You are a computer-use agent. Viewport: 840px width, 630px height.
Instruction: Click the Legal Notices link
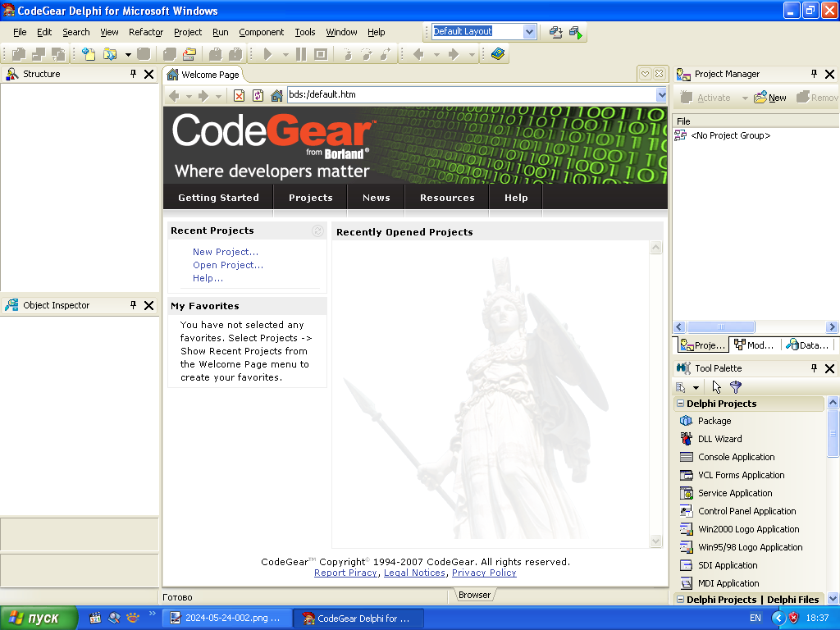414,573
